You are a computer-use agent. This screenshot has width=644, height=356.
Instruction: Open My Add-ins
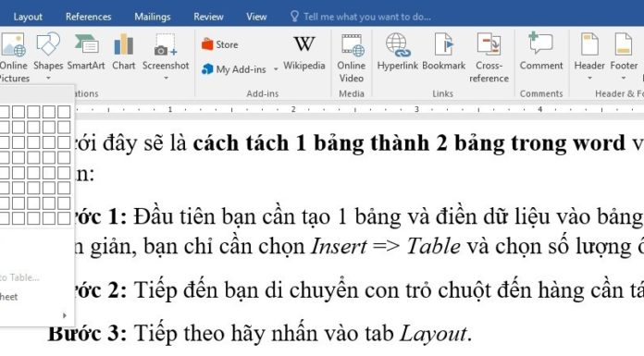(x=234, y=69)
